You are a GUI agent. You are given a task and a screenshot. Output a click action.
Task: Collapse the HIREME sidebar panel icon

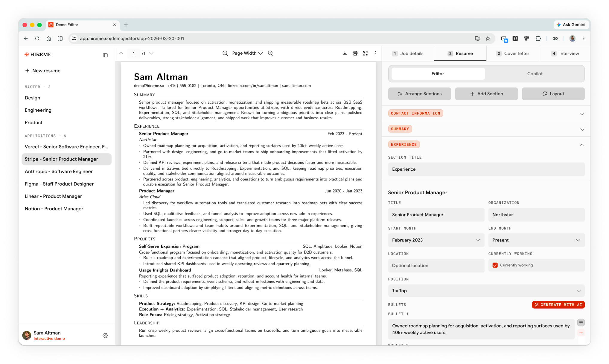point(105,55)
